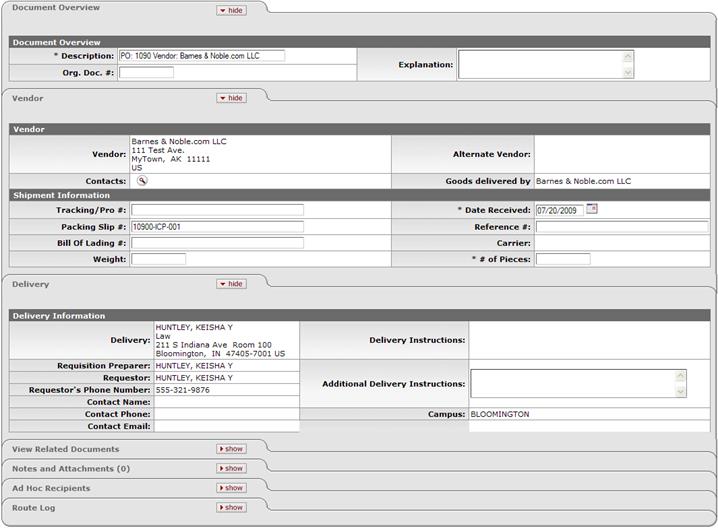The height and width of the screenshot is (528, 718).
Task: Click the 'Law' line in Delivery address
Action: coord(163,336)
